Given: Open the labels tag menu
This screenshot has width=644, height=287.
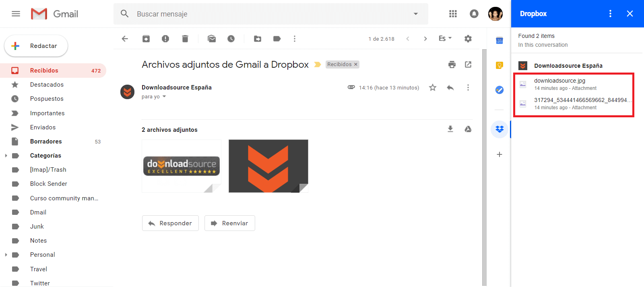Looking at the screenshot, I should coord(277,39).
